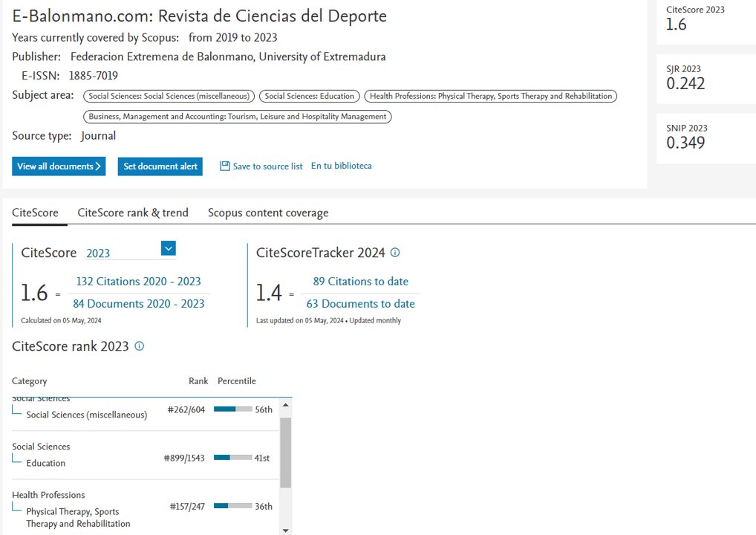The height and width of the screenshot is (535, 756).
Task: Click the SNIP 2023 value 0.349
Action: click(685, 143)
